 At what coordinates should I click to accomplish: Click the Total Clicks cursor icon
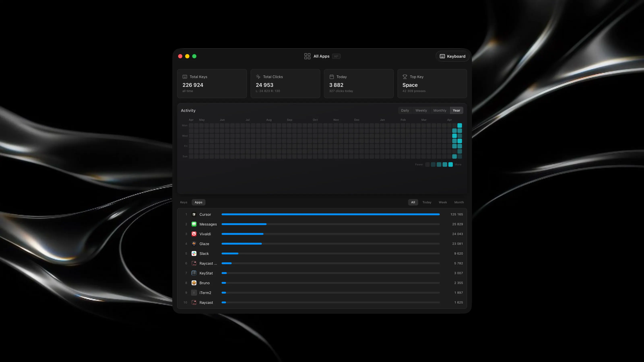[258, 77]
